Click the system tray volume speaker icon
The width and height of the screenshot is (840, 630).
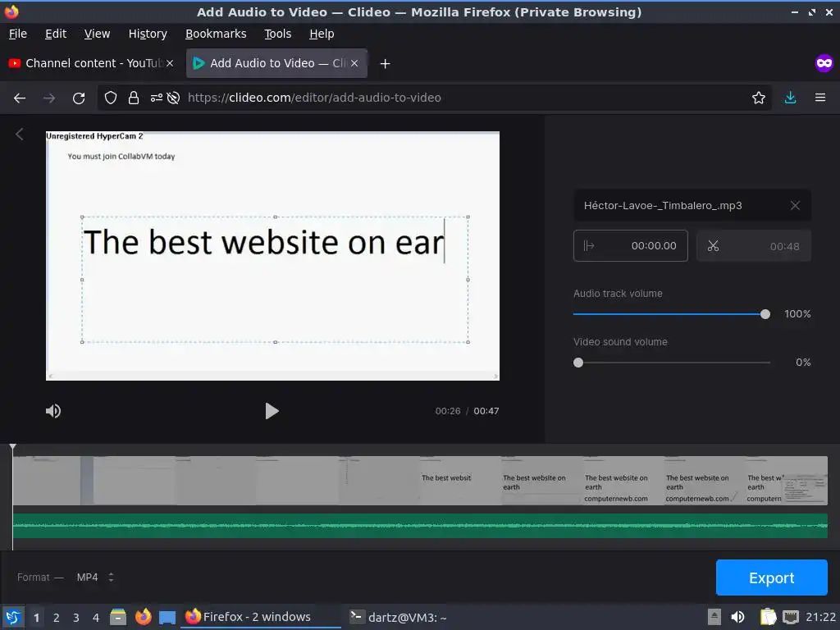tap(737, 617)
